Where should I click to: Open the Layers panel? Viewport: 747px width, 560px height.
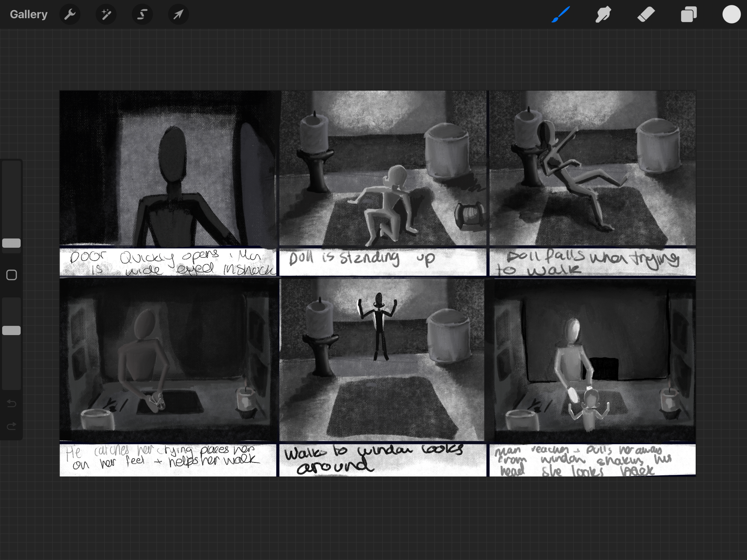688,15
